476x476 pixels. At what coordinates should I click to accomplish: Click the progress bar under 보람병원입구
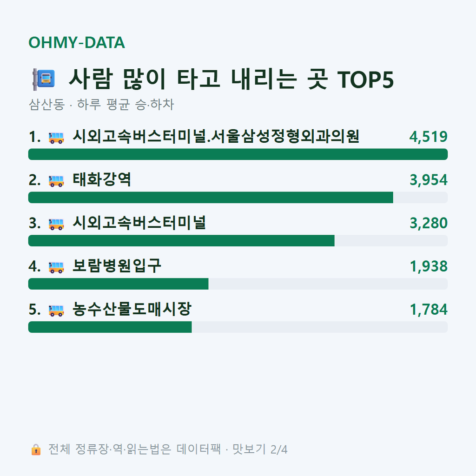238,284
